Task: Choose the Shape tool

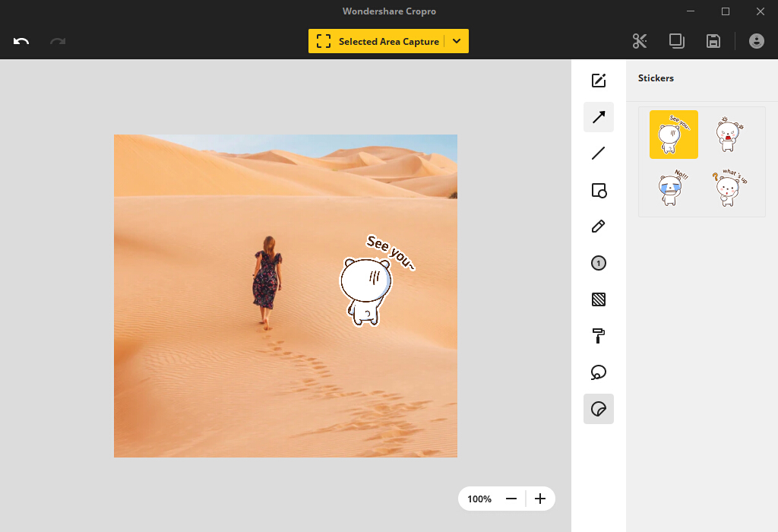Action: pos(599,191)
